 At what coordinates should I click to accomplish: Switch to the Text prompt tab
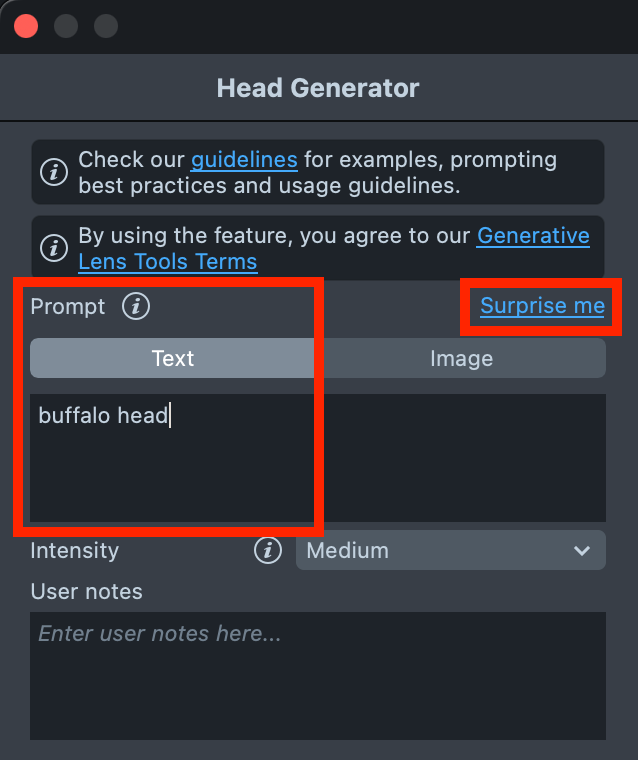pos(173,358)
